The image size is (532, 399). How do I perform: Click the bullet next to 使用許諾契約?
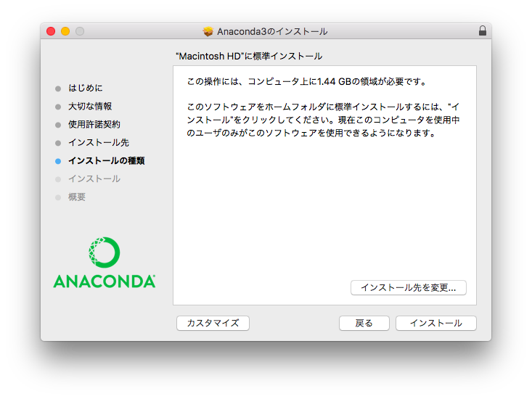pyautogui.click(x=58, y=125)
